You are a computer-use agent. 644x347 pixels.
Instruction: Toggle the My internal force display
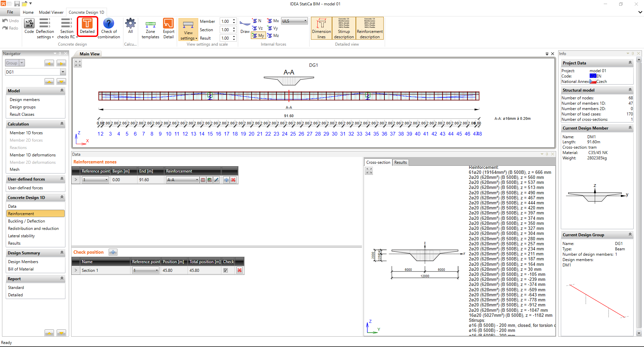(x=258, y=36)
